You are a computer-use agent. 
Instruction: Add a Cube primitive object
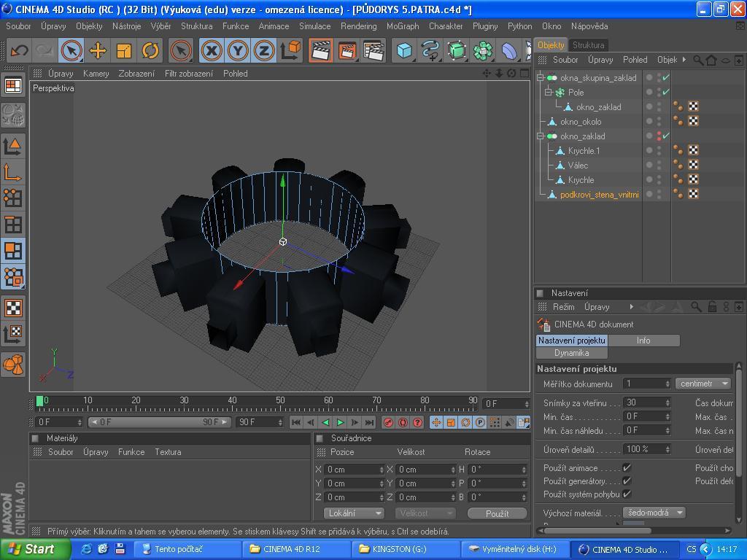(x=404, y=50)
